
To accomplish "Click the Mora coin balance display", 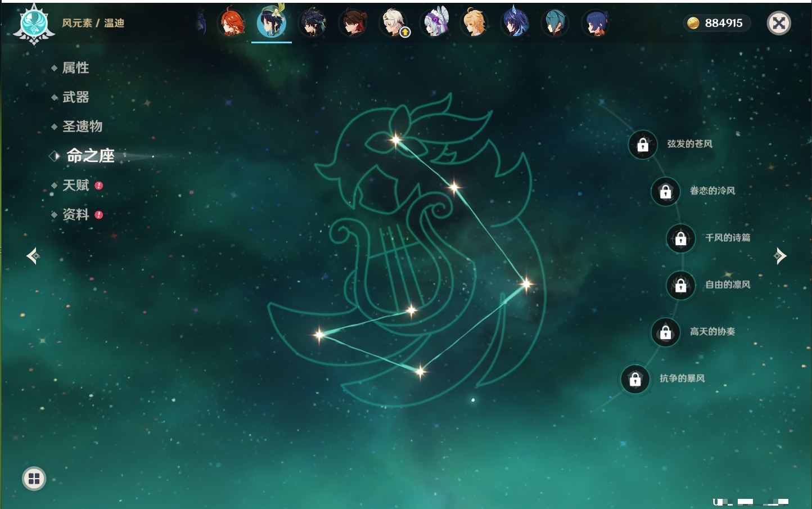I will [716, 23].
